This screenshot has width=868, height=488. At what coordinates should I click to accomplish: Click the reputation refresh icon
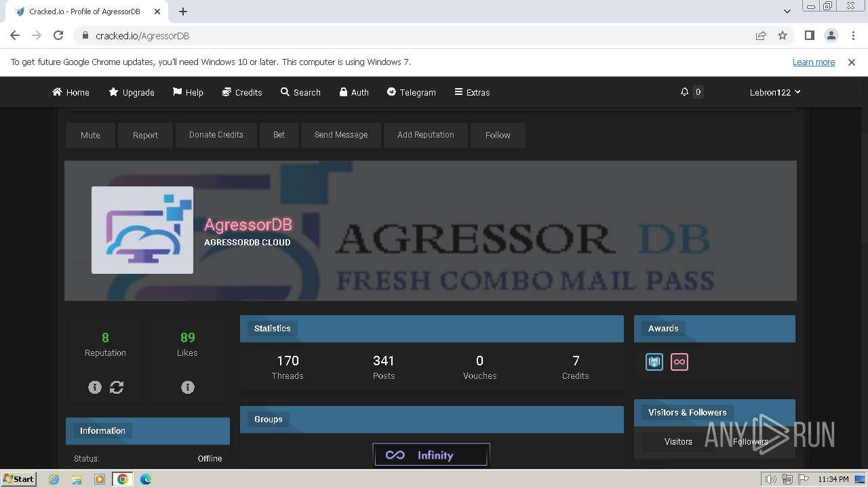117,387
